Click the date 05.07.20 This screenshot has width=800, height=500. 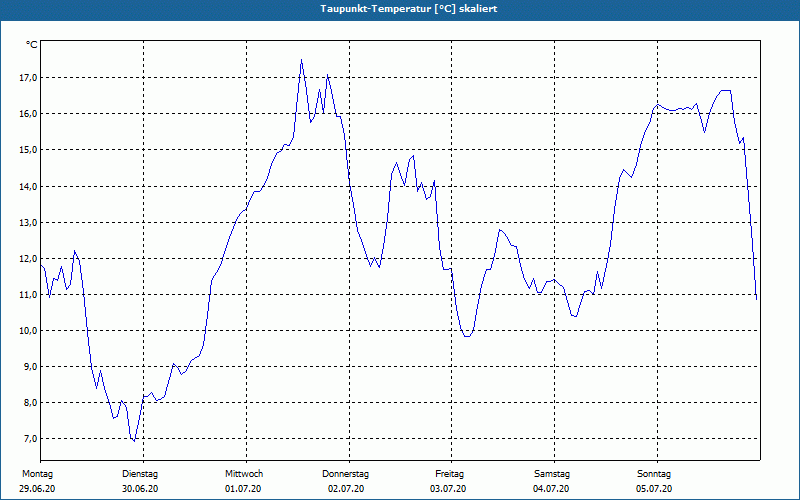click(x=654, y=489)
